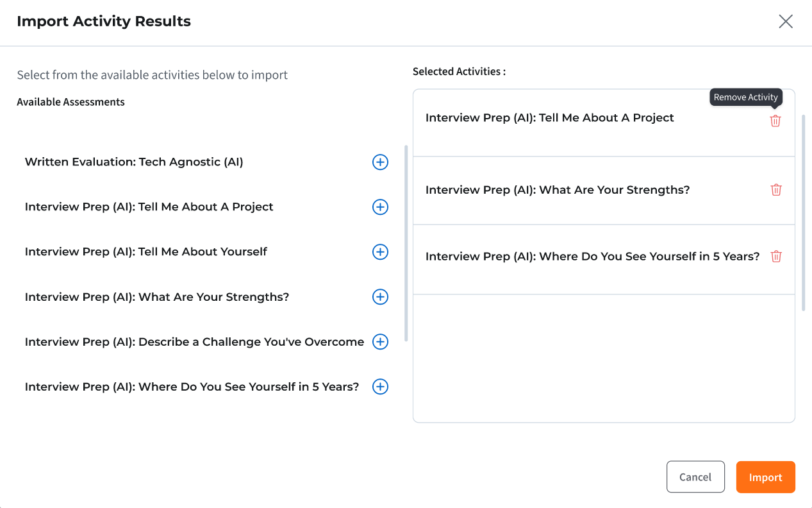The width and height of the screenshot is (812, 508).
Task: Select Written Evaluation: Tech Agnostic (AI) label
Action: (134, 162)
